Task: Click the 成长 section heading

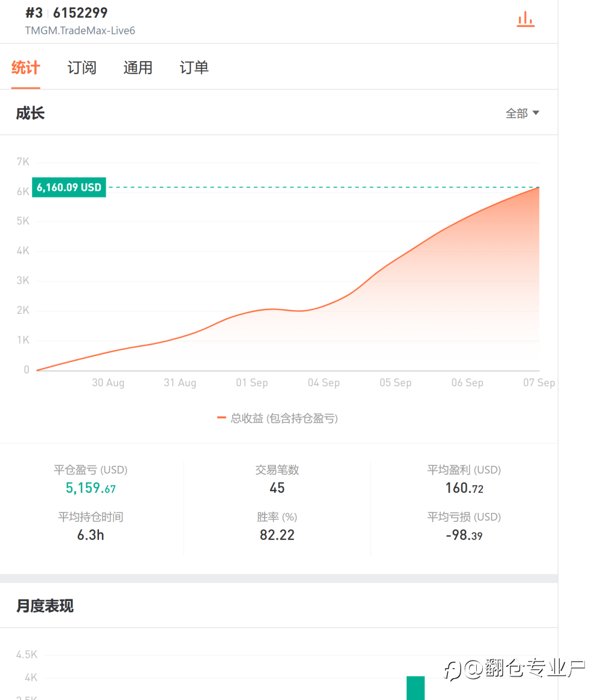Action: coord(30,113)
